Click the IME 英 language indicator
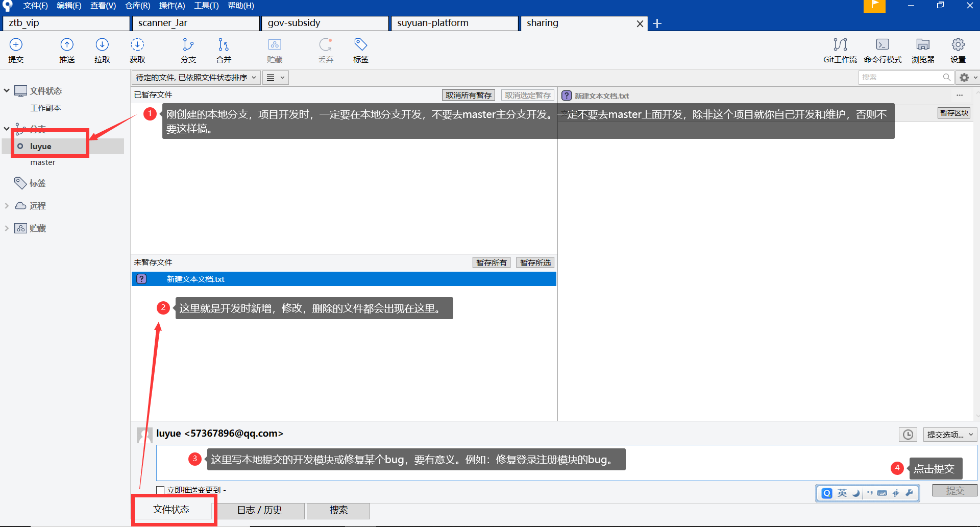The image size is (980, 527). pos(842,493)
